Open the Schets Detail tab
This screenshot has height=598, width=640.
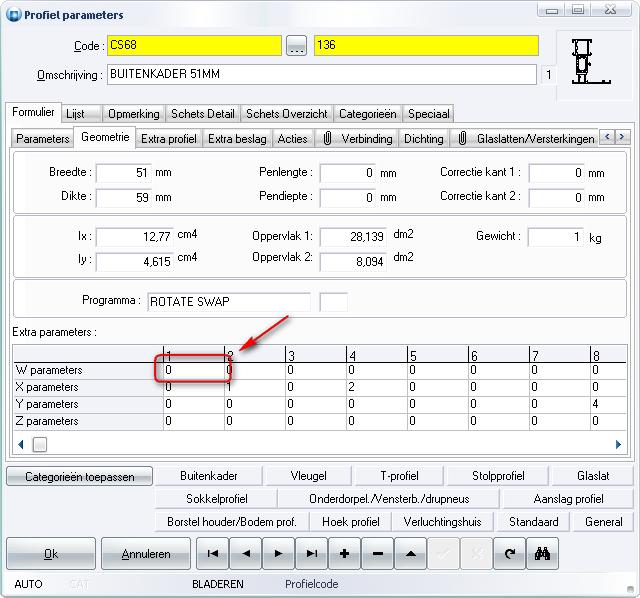point(203,113)
